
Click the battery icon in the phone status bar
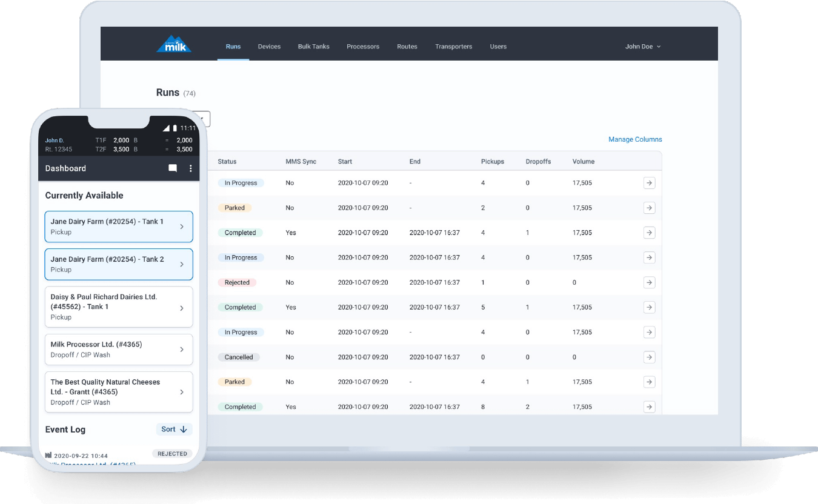point(174,128)
